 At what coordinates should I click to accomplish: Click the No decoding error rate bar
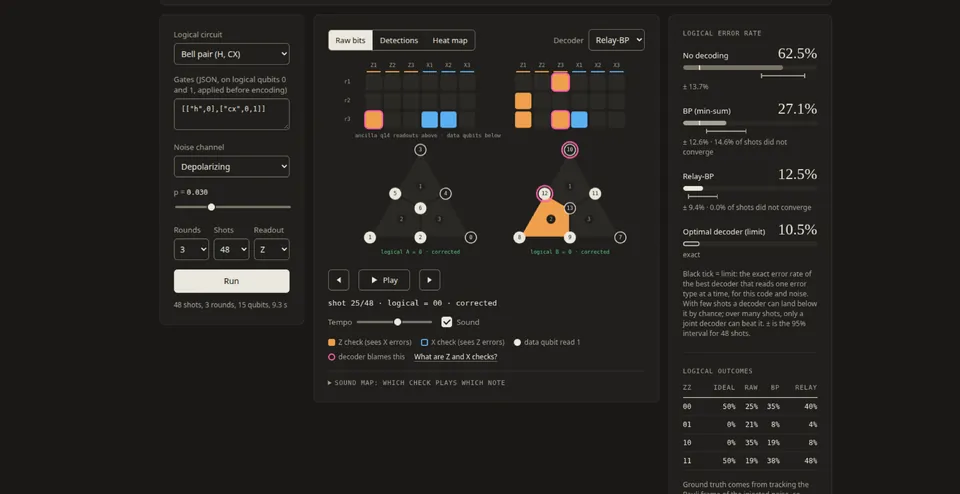pos(750,67)
